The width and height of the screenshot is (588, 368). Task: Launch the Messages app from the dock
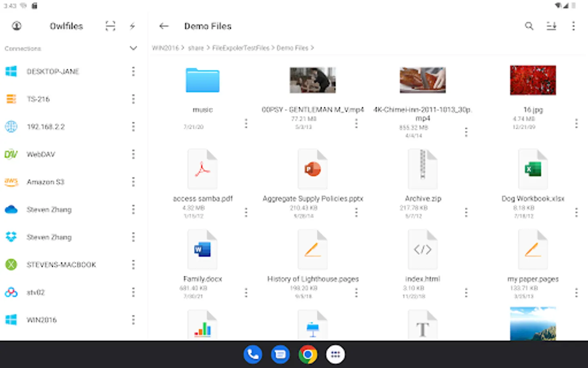[x=281, y=355]
